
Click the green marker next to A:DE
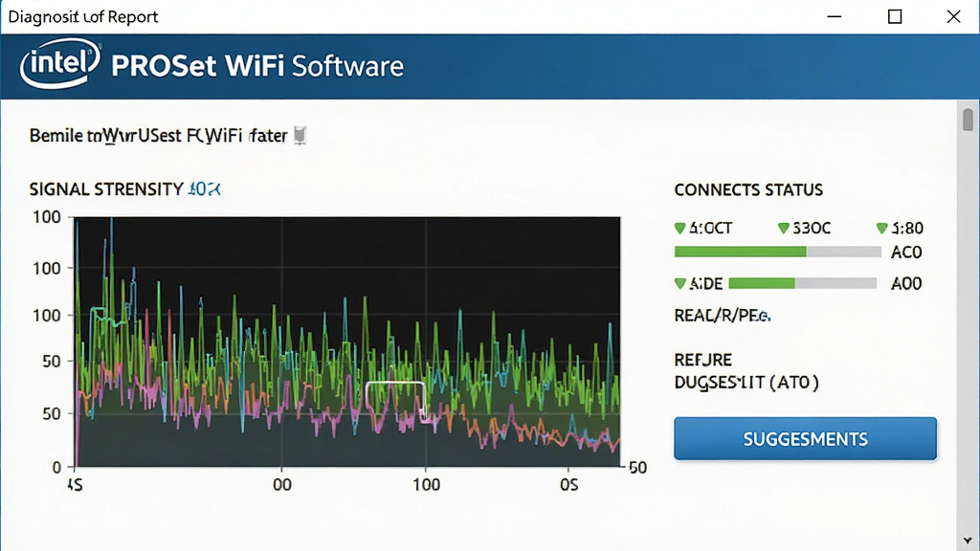680,283
